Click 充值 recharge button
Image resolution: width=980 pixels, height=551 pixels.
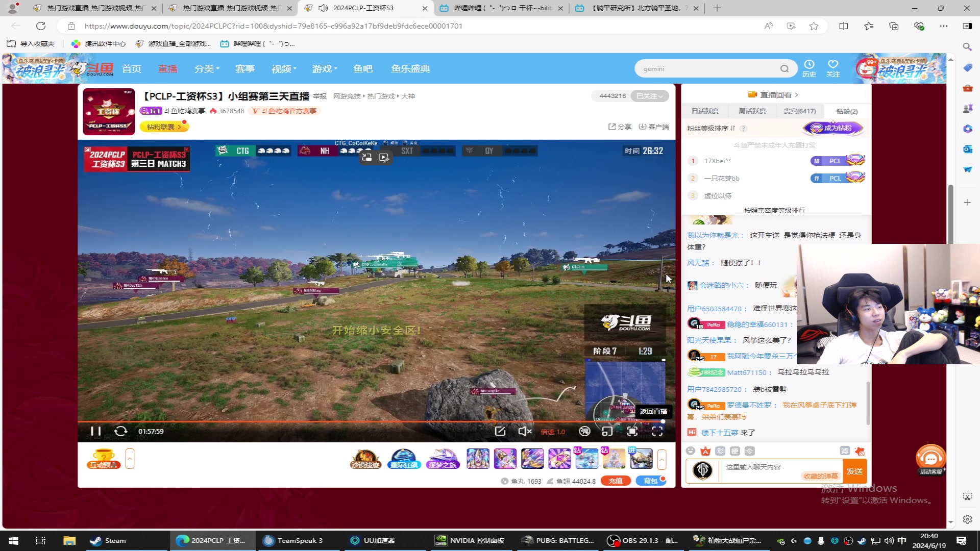(x=616, y=481)
